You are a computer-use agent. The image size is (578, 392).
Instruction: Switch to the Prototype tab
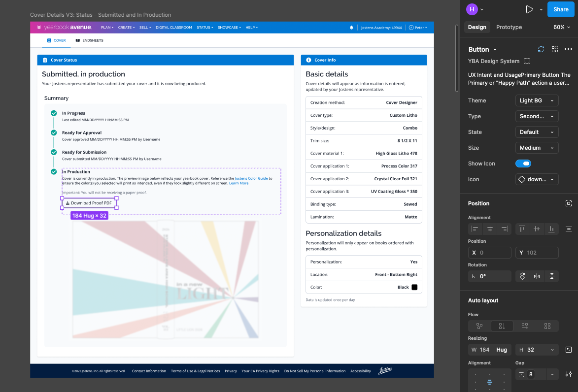coord(509,27)
